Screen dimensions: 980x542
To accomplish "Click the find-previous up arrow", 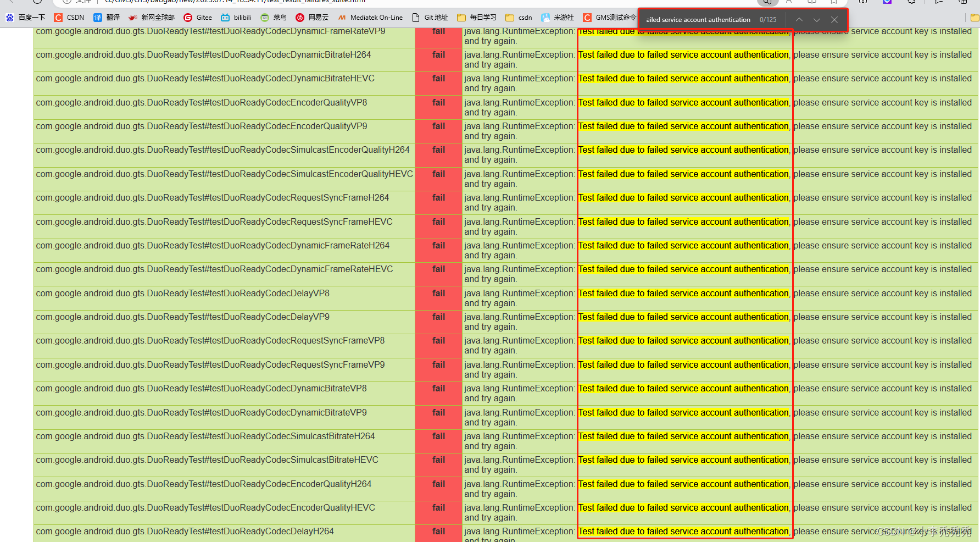I will coord(799,20).
